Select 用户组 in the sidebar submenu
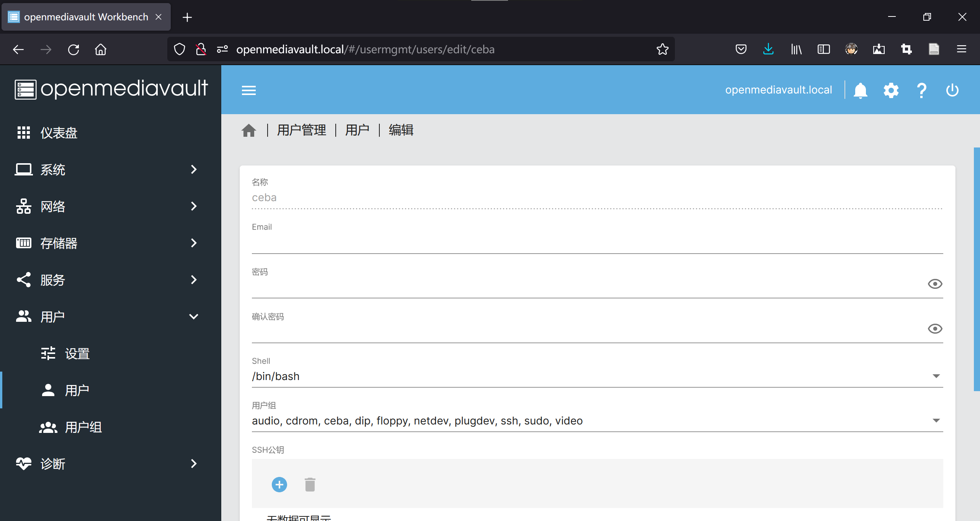This screenshot has width=980, height=521. 83,427
